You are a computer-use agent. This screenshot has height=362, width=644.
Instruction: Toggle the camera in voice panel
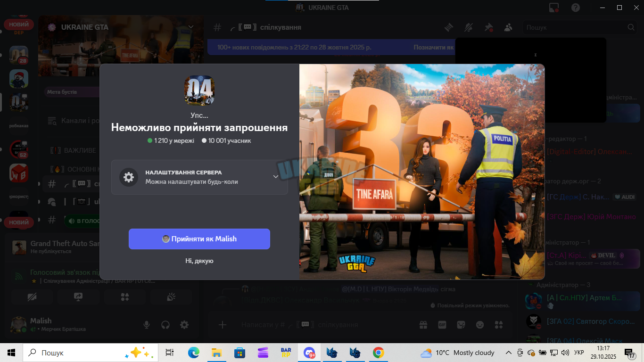click(x=32, y=297)
